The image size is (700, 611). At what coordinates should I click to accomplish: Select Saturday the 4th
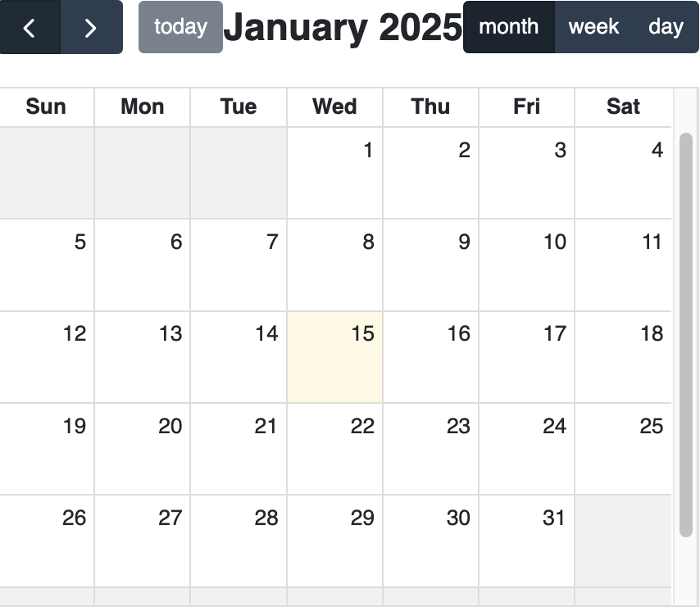[623, 173]
